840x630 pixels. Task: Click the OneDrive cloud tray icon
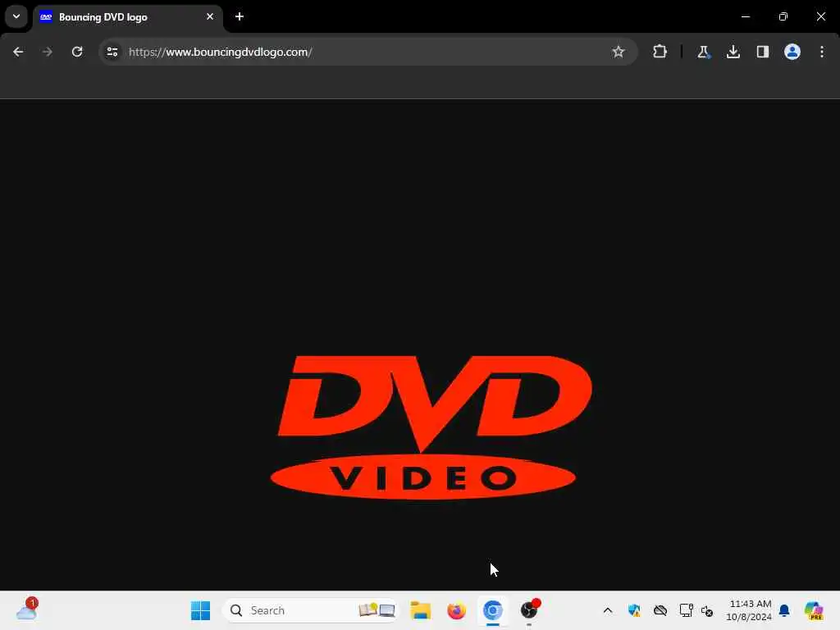660,610
